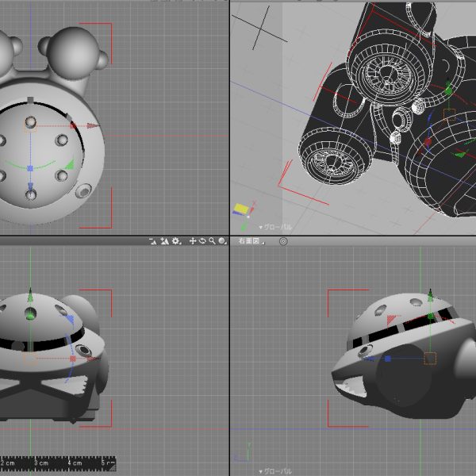Click the second viewport header icon left of gear
The width and height of the screenshot is (476, 476).
pos(164,240)
